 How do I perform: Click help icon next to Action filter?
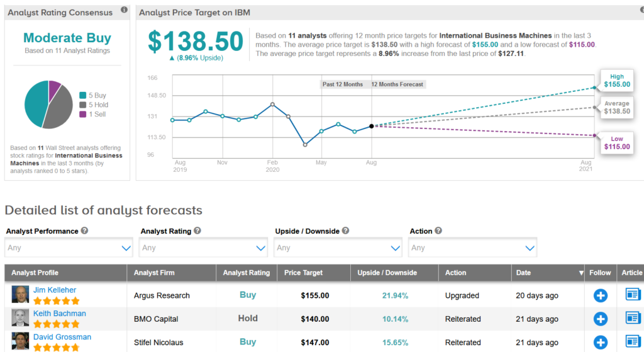[x=438, y=230]
